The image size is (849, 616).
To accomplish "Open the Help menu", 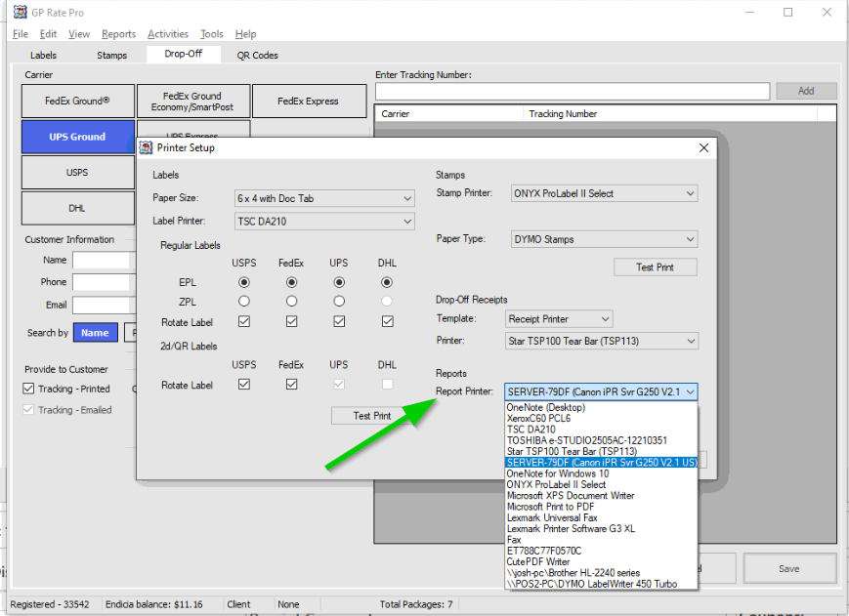I will (245, 34).
